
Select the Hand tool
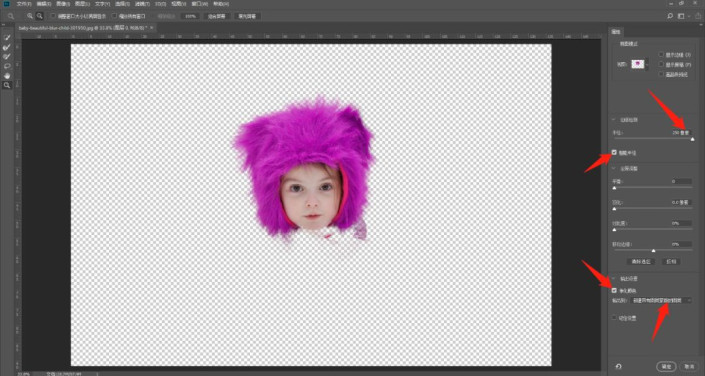point(7,76)
